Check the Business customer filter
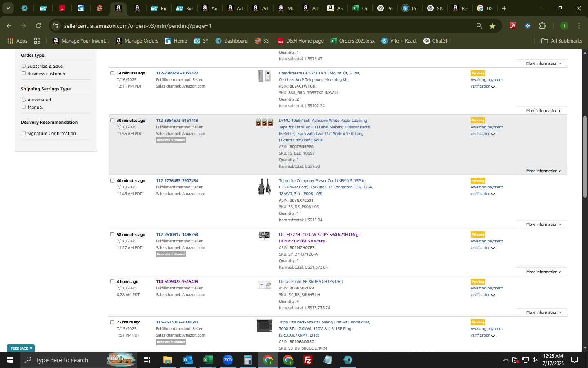The height and width of the screenshot is (368, 588). tap(24, 73)
